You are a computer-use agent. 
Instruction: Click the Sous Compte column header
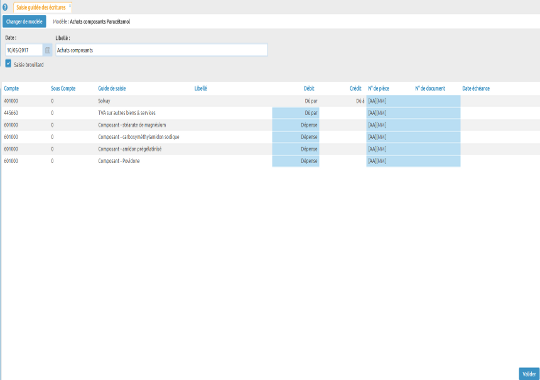(63, 89)
